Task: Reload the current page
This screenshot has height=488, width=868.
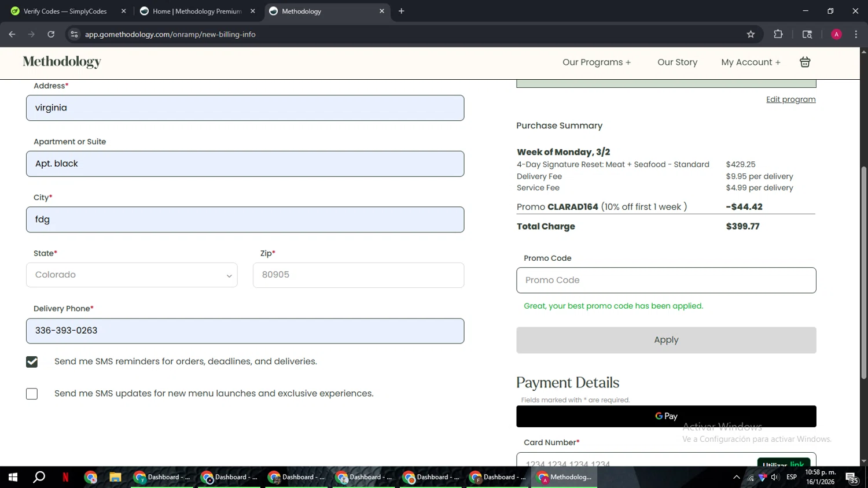Action: pos(51,34)
